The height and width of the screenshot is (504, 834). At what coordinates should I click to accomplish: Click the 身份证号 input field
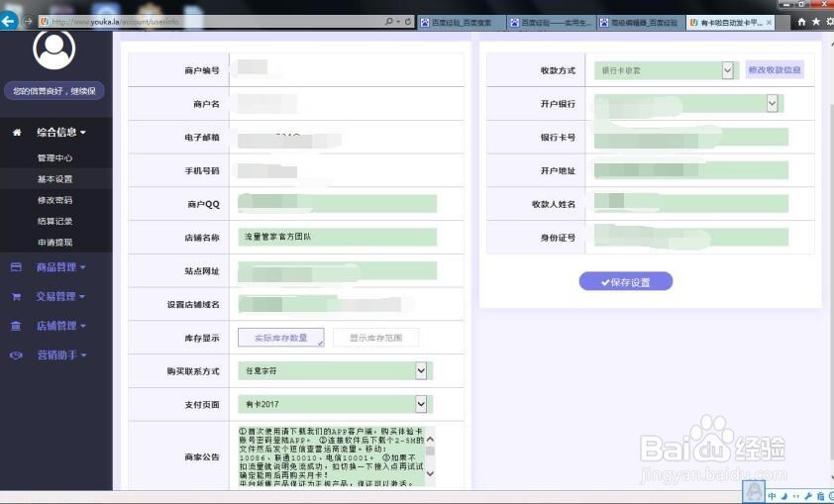pyautogui.click(x=691, y=237)
